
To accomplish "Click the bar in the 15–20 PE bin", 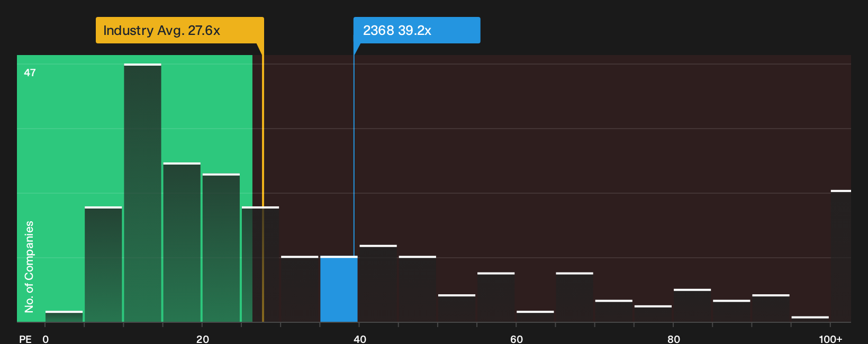I will coord(182,242).
